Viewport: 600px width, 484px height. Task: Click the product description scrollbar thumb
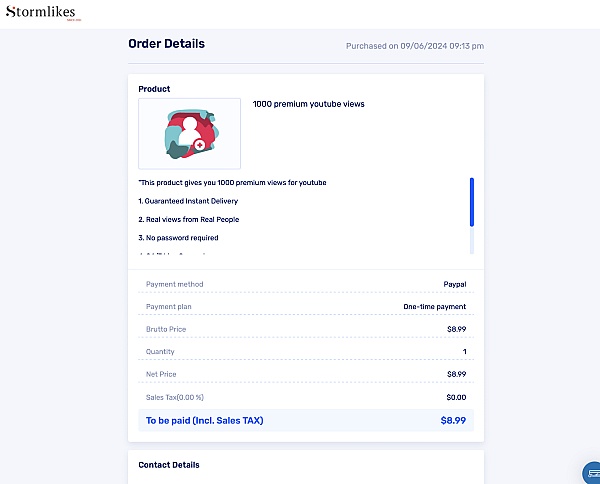[x=472, y=202]
